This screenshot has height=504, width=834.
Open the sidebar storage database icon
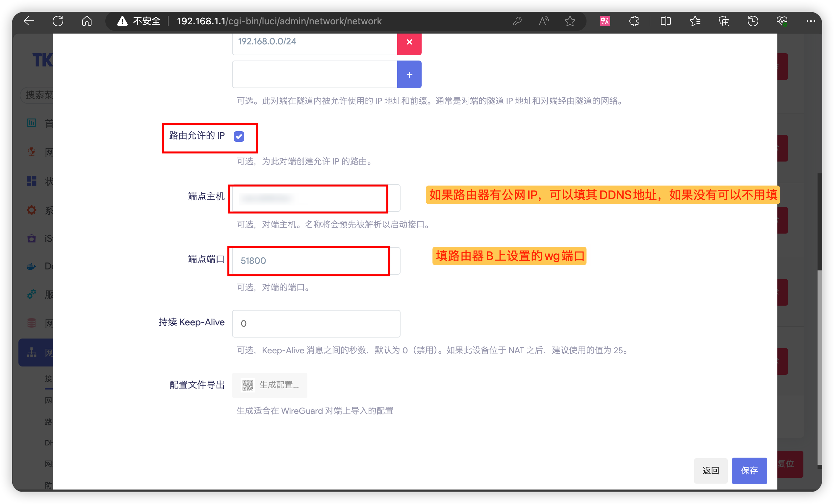(x=32, y=323)
